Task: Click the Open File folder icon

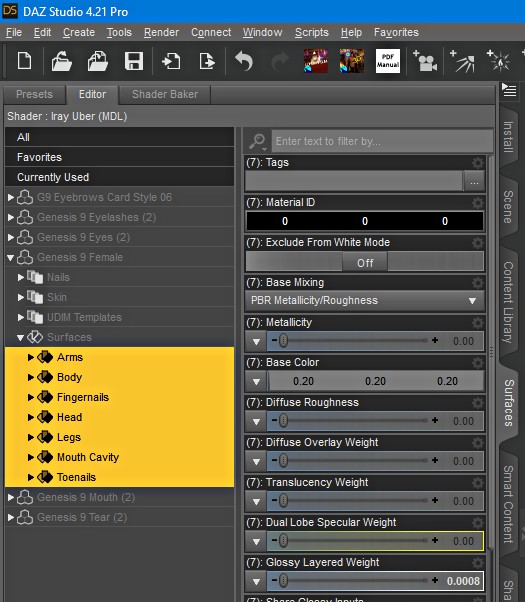Action: click(x=61, y=61)
